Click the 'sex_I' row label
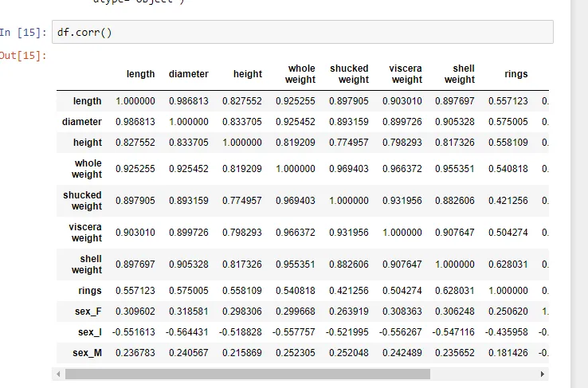Screen dimensions: 588x388 [89, 332]
